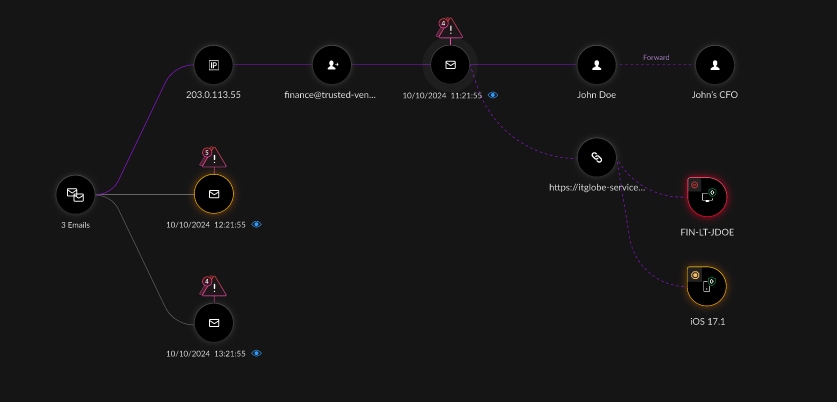The image size is (837, 402).
Task: Select the FIN-LT-JDOE laptop device node
Action: [x=707, y=198]
